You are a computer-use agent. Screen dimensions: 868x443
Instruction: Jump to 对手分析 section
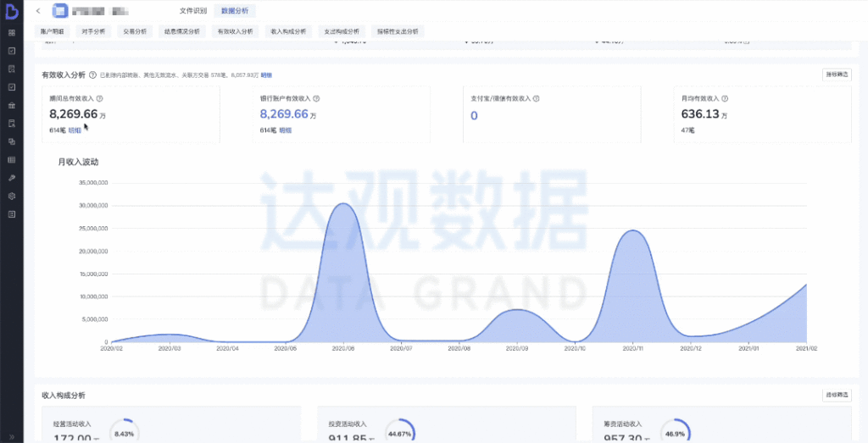[x=93, y=31]
